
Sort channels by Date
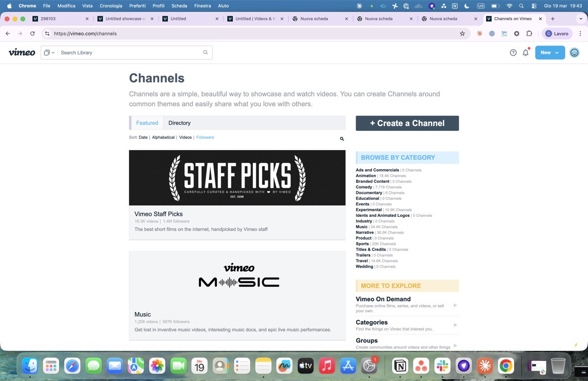point(143,137)
